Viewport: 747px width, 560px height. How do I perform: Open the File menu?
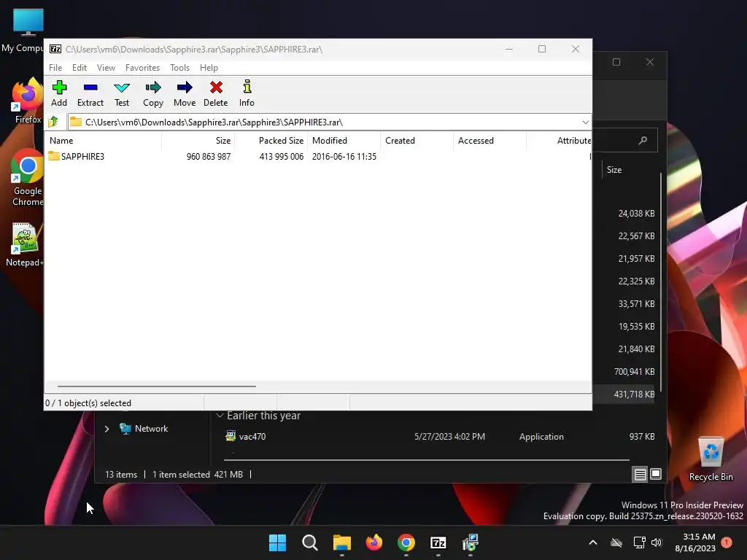click(x=55, y=68)
